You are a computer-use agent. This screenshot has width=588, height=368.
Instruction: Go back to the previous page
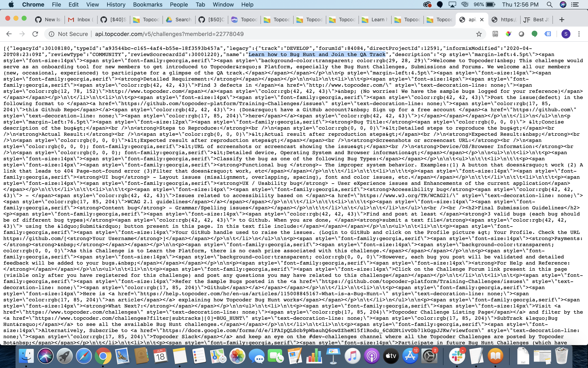coord(9,34)
